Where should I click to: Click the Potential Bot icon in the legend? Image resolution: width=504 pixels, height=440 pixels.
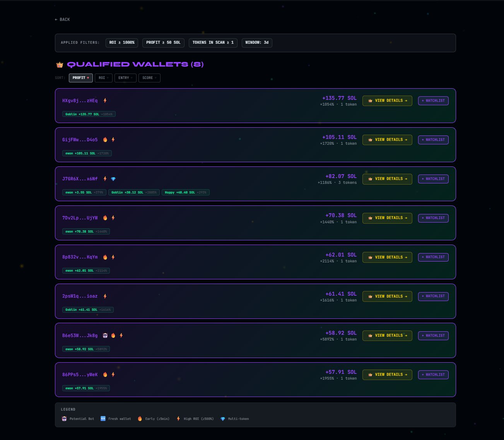(x=64, y=419)
